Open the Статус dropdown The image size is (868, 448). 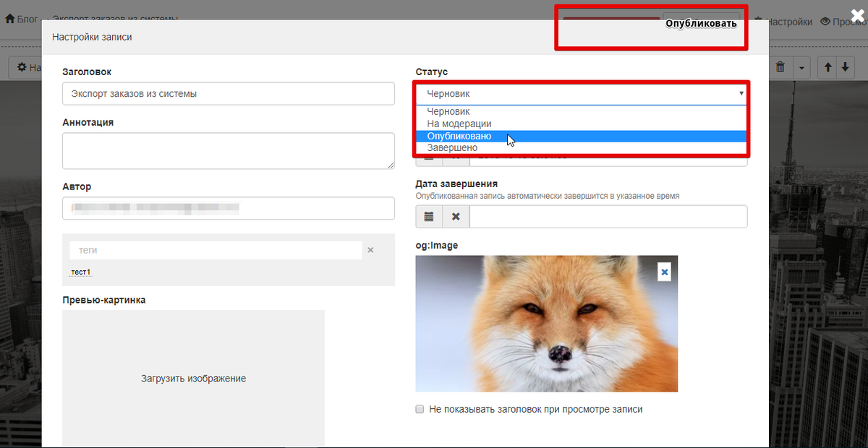(582, 93)
